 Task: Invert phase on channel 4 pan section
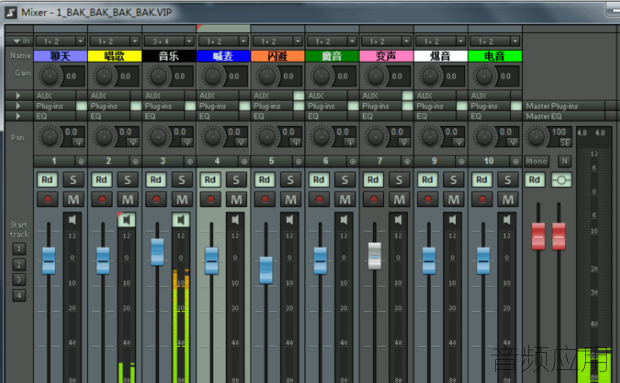[x=241, y=142]
